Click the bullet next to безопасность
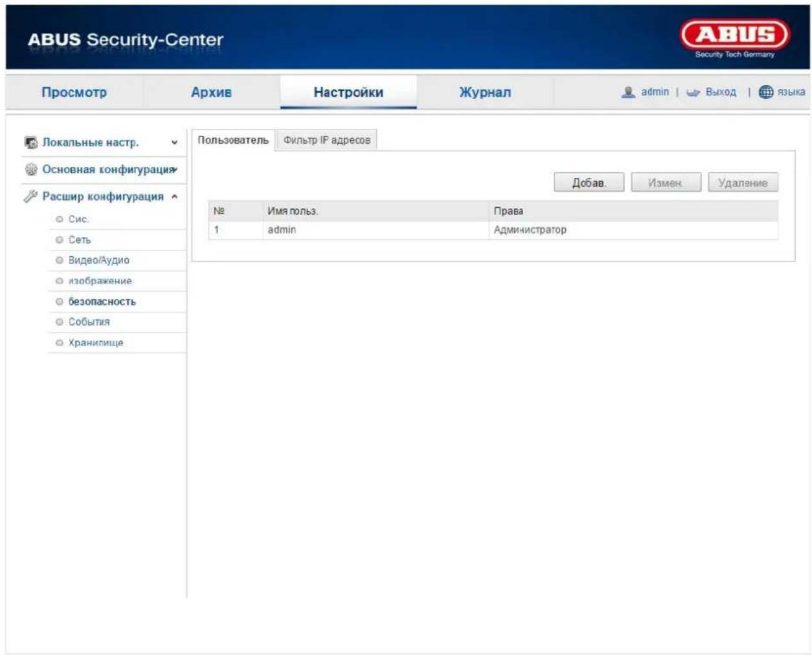Viewport: 812px width, 655px height. [x=60, y=302]
